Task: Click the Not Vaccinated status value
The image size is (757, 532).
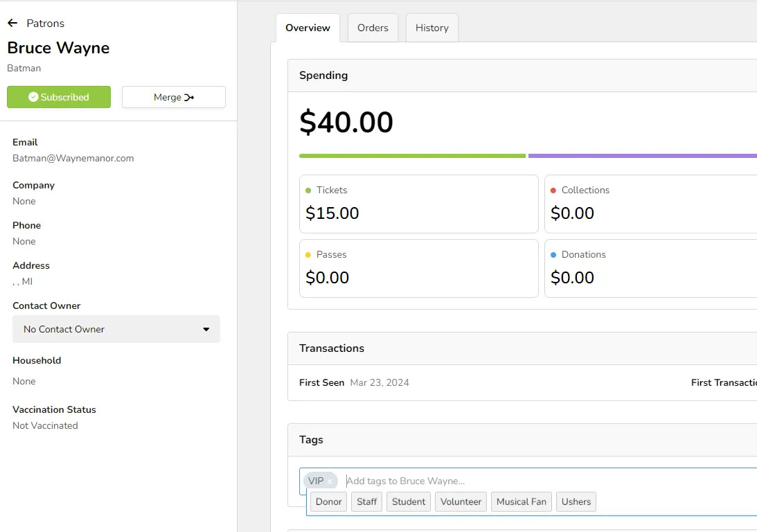Action: coord(46,425)
